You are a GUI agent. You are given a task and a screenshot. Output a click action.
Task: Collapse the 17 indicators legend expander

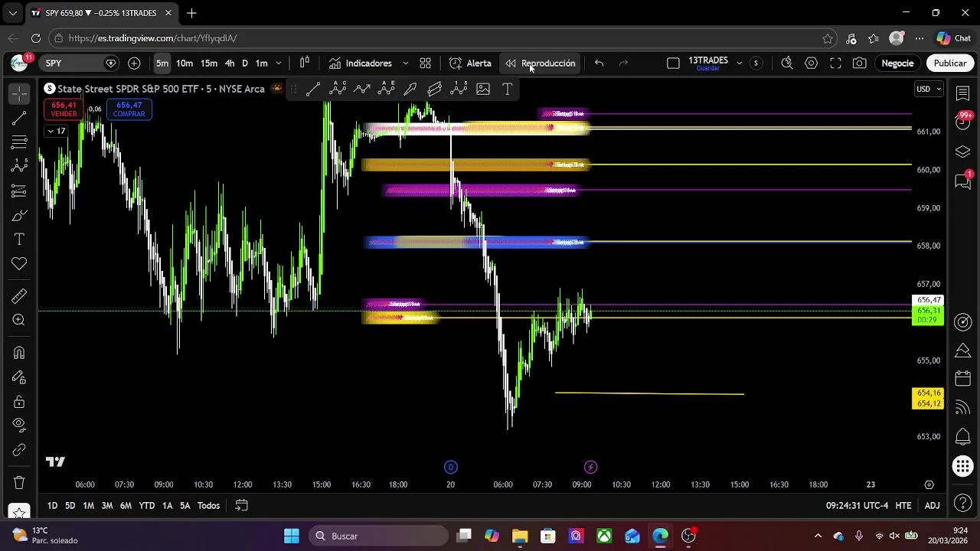(56, 131)
